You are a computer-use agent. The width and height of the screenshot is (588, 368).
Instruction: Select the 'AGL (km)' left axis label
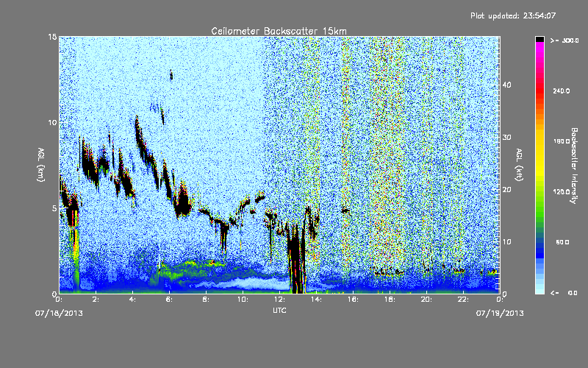41,165
